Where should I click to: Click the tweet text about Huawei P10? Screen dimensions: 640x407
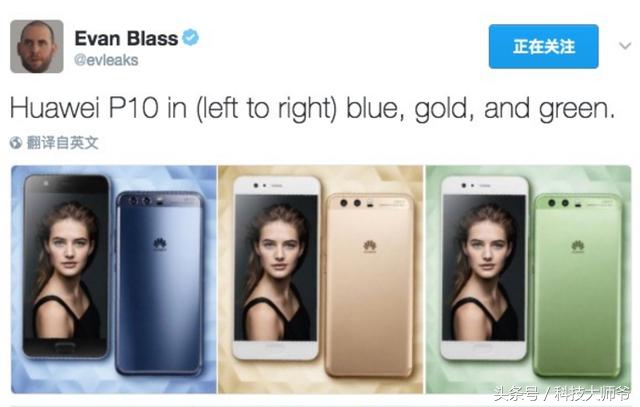(312, 108)
